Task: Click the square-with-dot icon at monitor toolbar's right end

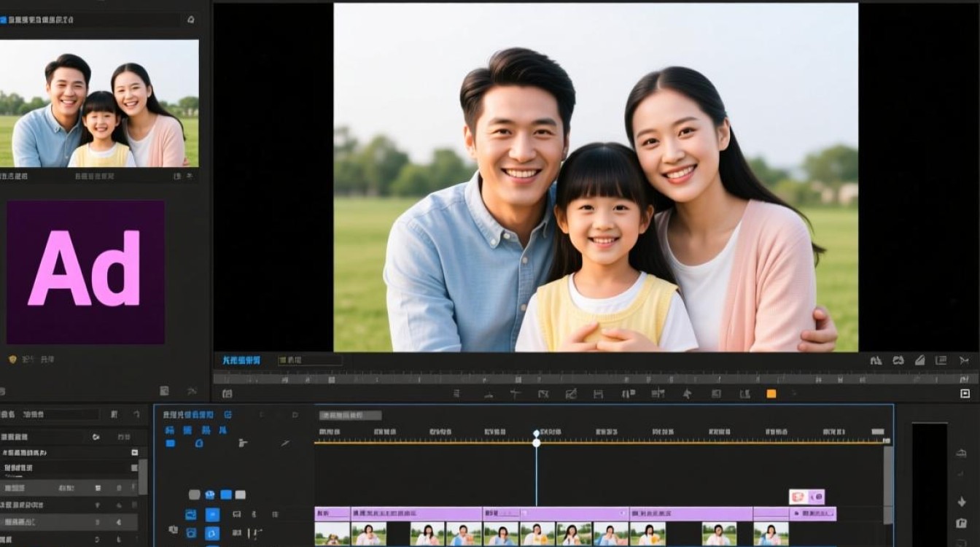Action: click(965, 394)
